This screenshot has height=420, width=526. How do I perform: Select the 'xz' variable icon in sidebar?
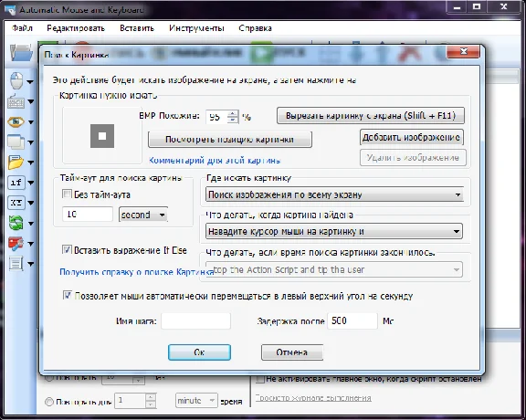point(16,203)
